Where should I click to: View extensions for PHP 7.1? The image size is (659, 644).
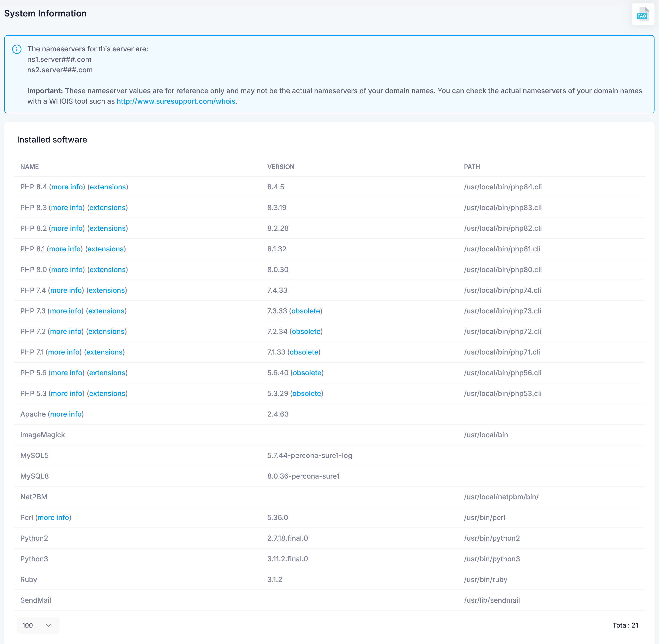105,352
